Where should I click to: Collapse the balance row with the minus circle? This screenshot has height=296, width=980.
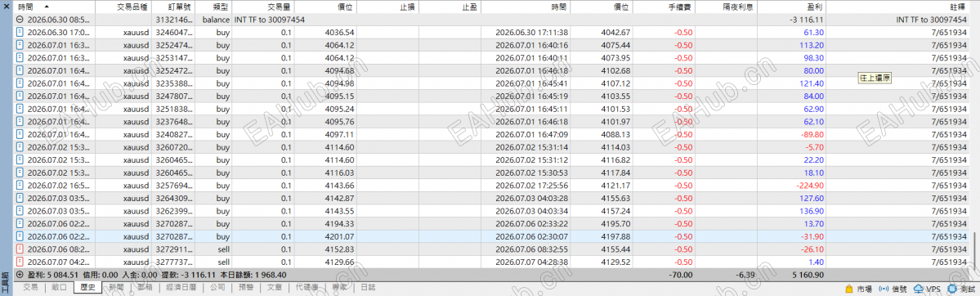click(20, 20)
